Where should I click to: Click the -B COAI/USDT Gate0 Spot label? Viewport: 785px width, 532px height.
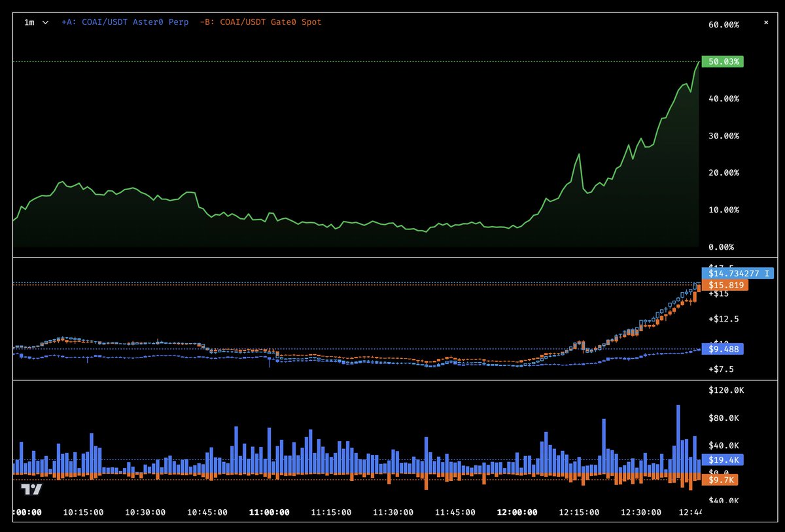tap(260, 22)
